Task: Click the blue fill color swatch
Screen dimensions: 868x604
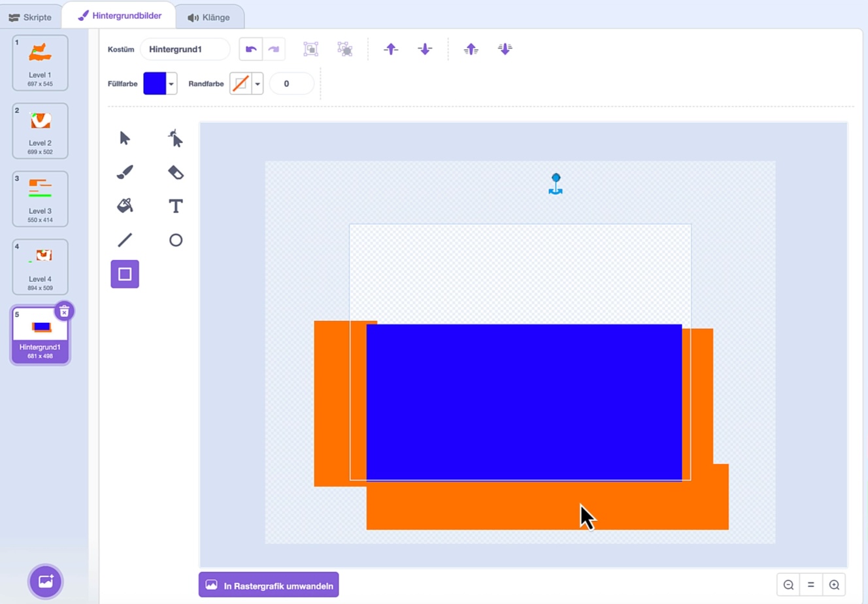Action: click(155, 84)
